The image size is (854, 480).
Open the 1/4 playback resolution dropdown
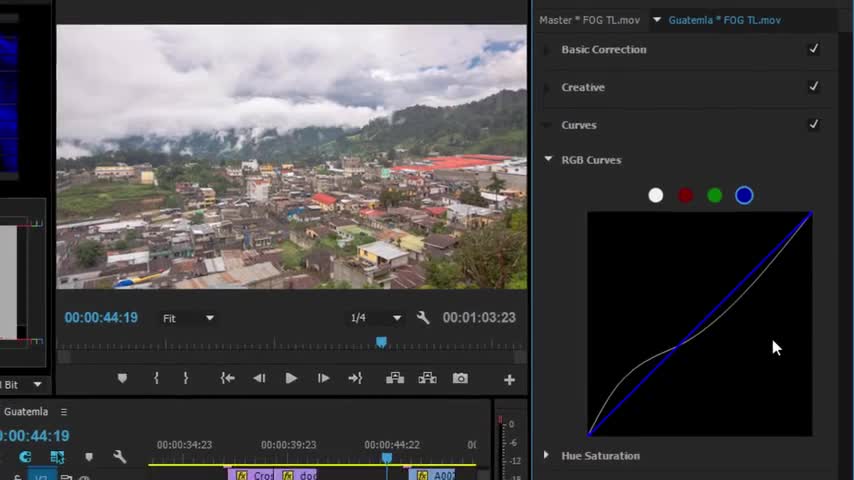(375, 318)
